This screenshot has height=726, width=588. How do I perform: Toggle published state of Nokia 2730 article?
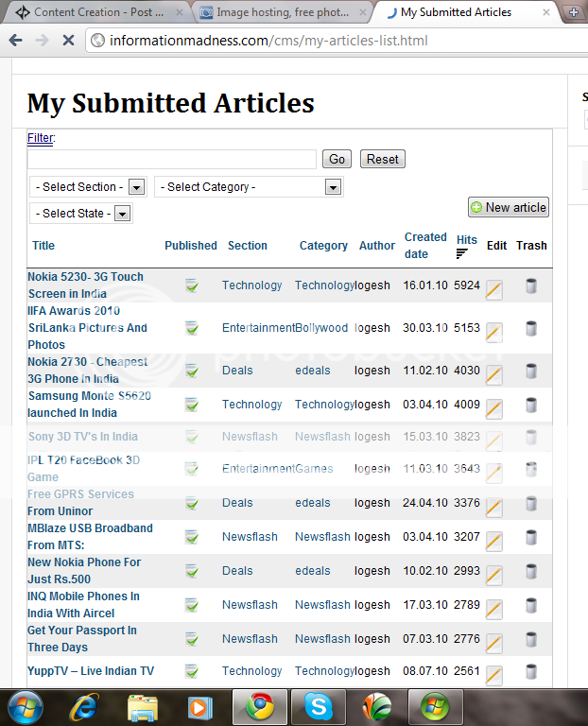pyautogui.click(x=192, y=371)
